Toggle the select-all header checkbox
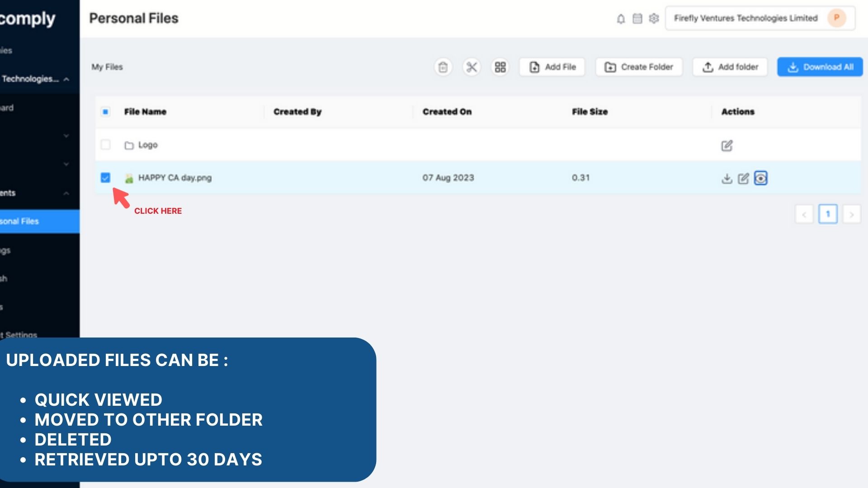The height and width of the screenshot is (488, 868). [105, 112]
